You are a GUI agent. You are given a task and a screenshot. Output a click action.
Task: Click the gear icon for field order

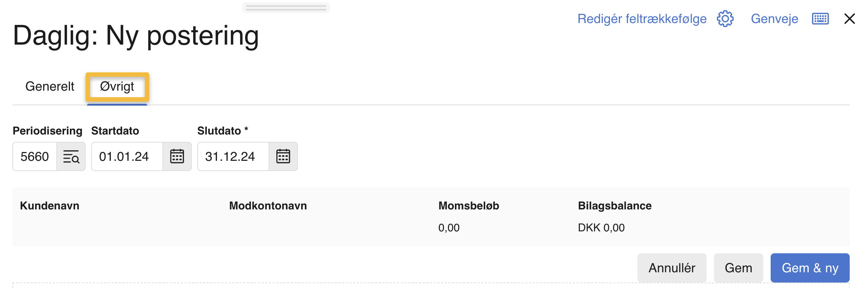725,19
